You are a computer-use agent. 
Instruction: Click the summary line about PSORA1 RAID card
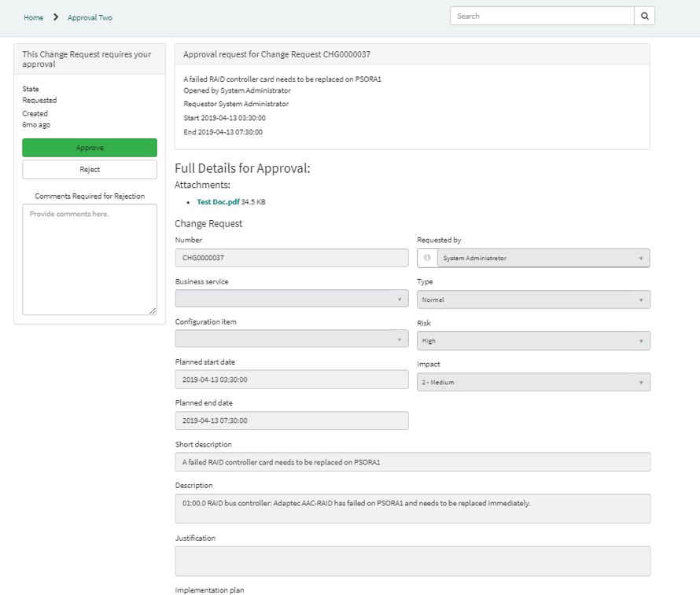click(x=282, y=79)
